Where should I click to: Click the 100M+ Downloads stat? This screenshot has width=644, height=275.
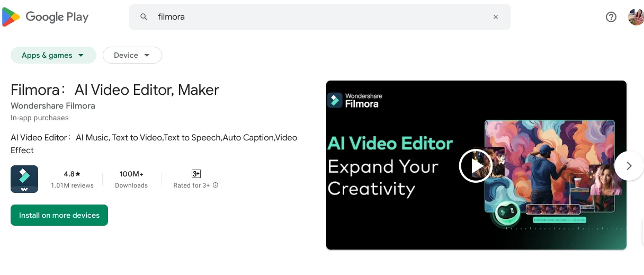131,179
